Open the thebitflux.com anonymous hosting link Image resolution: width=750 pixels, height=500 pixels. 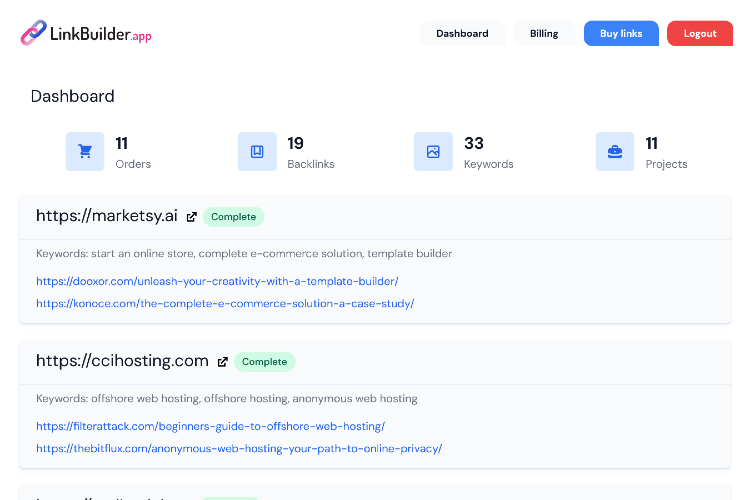pyautogui.click(x=239, y=448)
